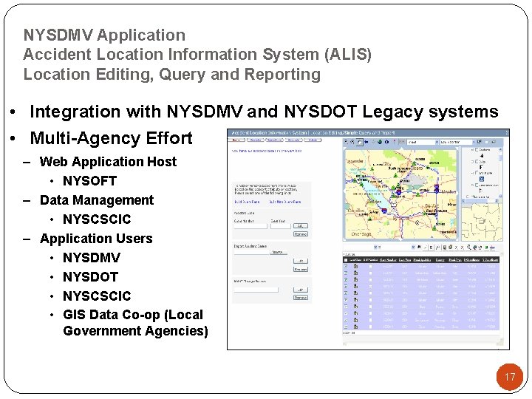Click the locate icon in first results row
This screenshot has width=532, height=399.
point(355,266)
